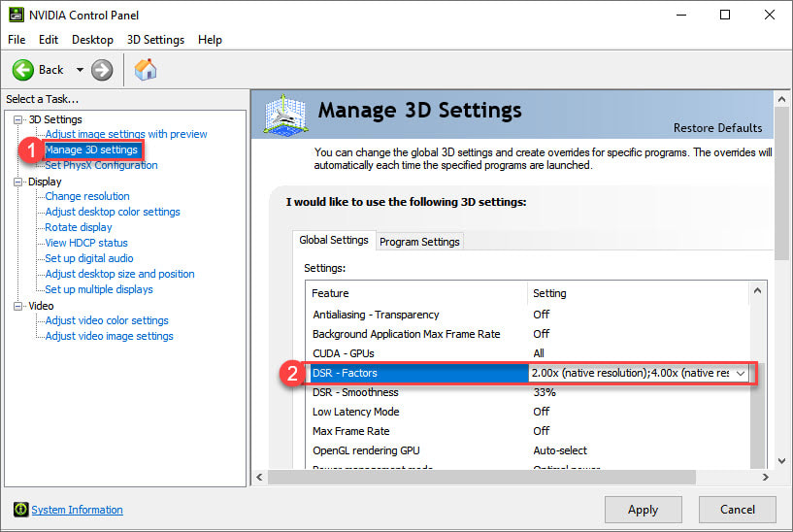Viewport: 793px width, 532px height.
Task: Click the settings list scroll-up arrow
Action: click(x=758, y=291)
